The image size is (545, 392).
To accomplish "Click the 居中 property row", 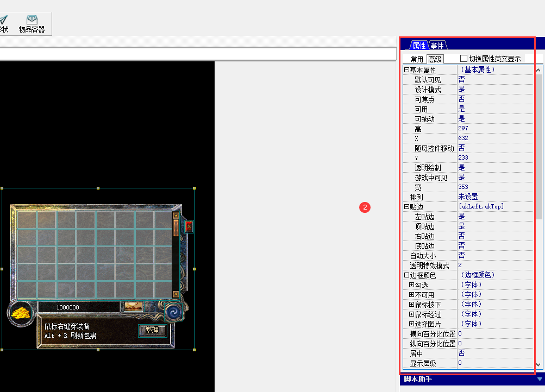I will coord(468,353).
